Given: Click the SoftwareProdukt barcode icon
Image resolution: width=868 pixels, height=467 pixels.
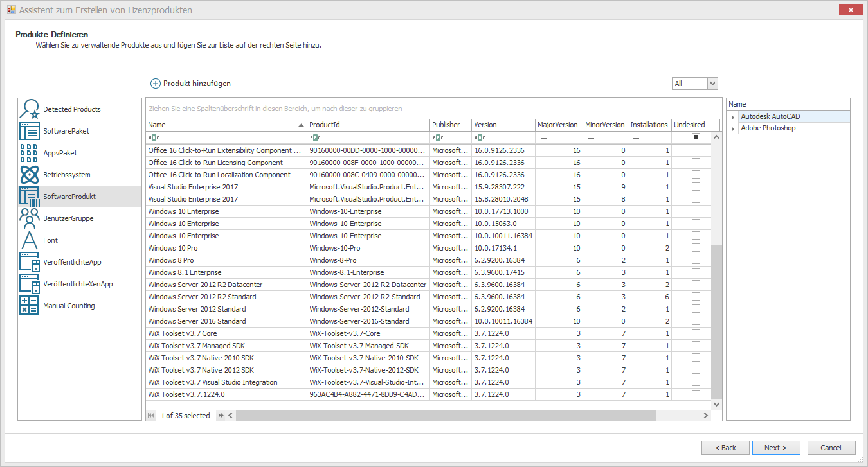Looking at the screenshot, I should pyautogui.click(x=29, y=197).
